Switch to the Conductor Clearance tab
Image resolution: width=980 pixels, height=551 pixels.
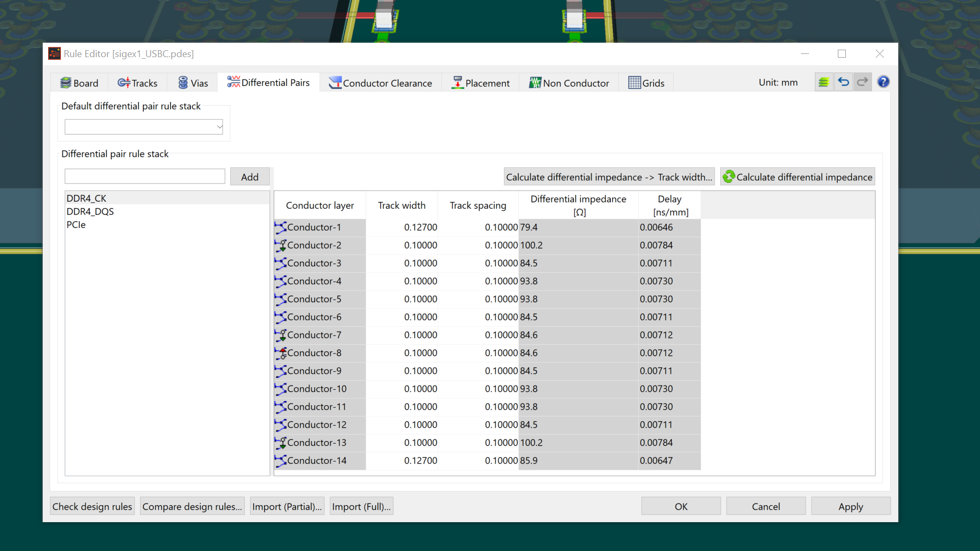coord(380,83)
